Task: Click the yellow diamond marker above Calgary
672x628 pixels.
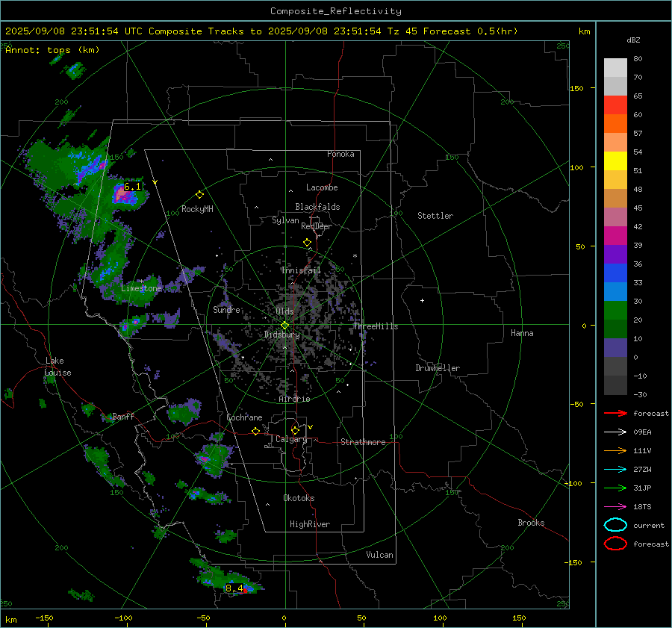Action: (x=295, y=430)
